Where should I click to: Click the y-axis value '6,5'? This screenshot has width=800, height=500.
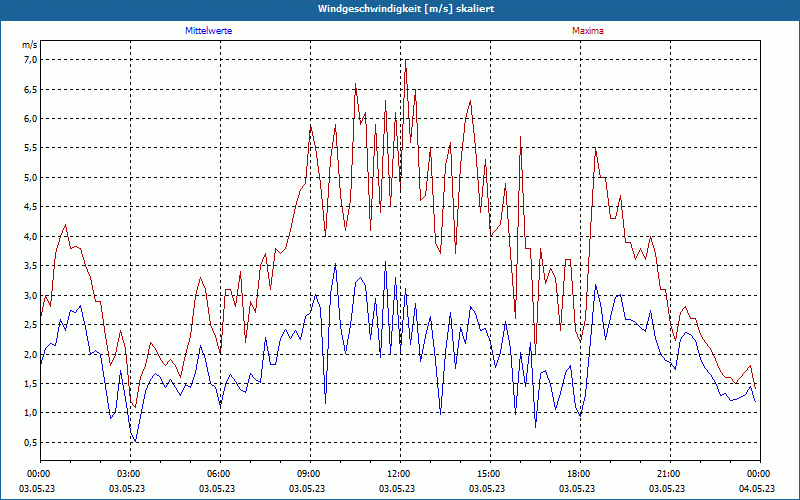(31, 89)
